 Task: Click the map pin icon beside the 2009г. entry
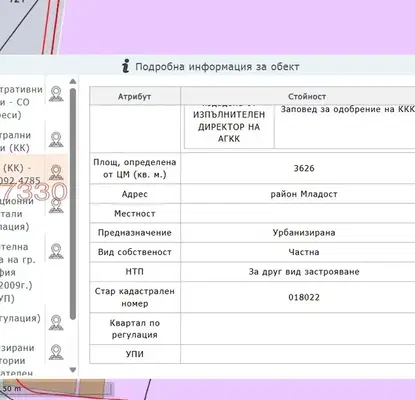pos(56,251)
